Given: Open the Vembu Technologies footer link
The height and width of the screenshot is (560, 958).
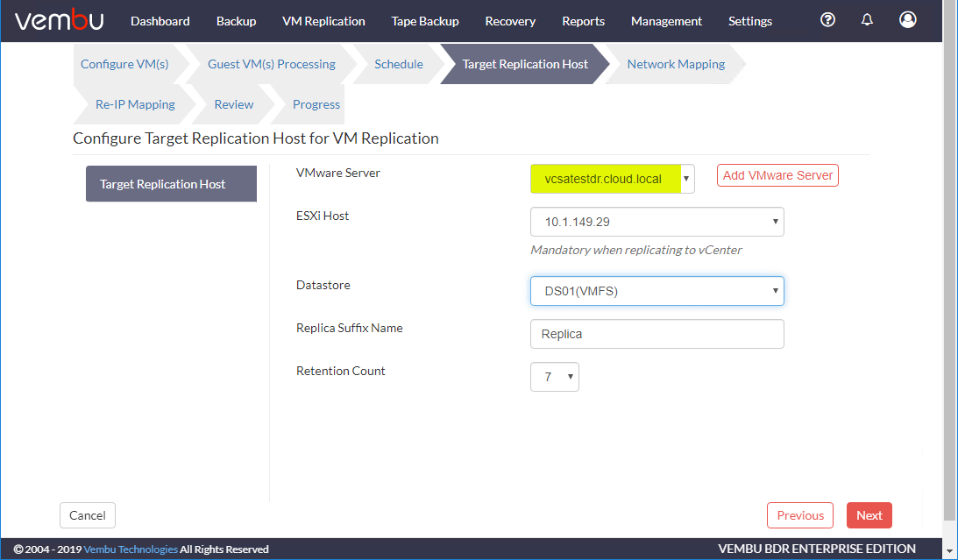Looking at the screenshot, I should pos(131,549).
